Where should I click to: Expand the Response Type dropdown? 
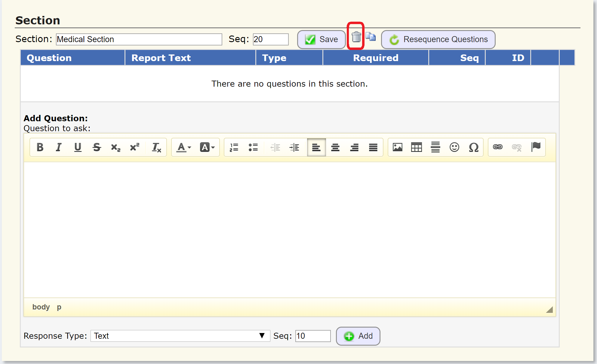(180, 336)
